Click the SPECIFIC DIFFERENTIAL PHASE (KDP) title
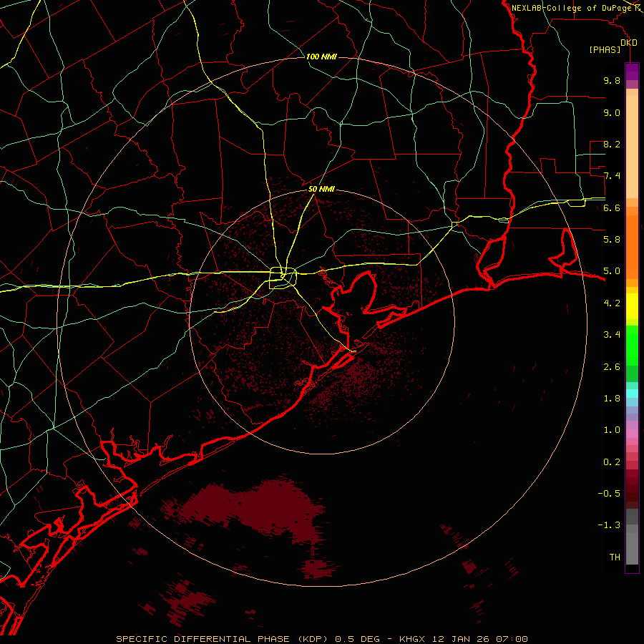The image size is (644, 644). tap(223, 639)
